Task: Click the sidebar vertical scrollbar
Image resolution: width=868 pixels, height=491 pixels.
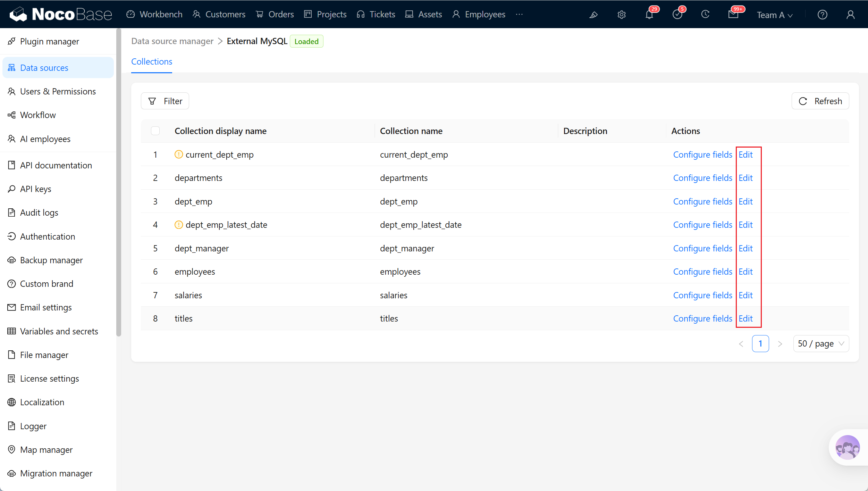Action: point(119,182)
